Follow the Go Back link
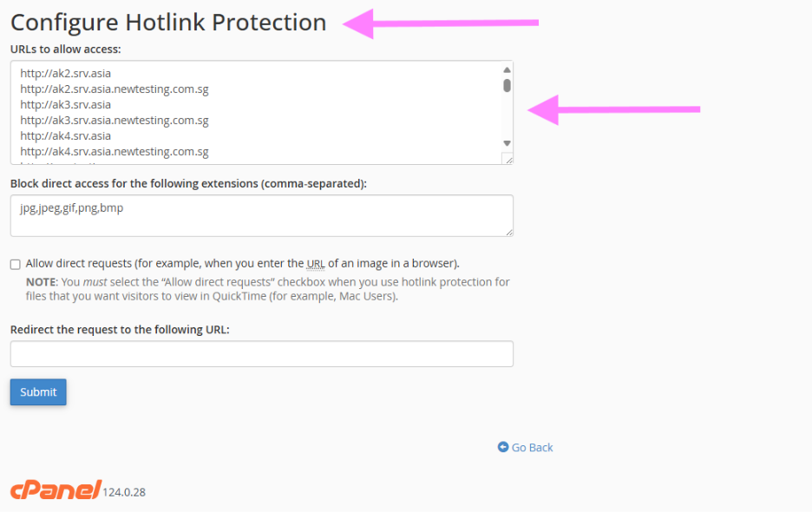812x513 pixels. (532, 447)
